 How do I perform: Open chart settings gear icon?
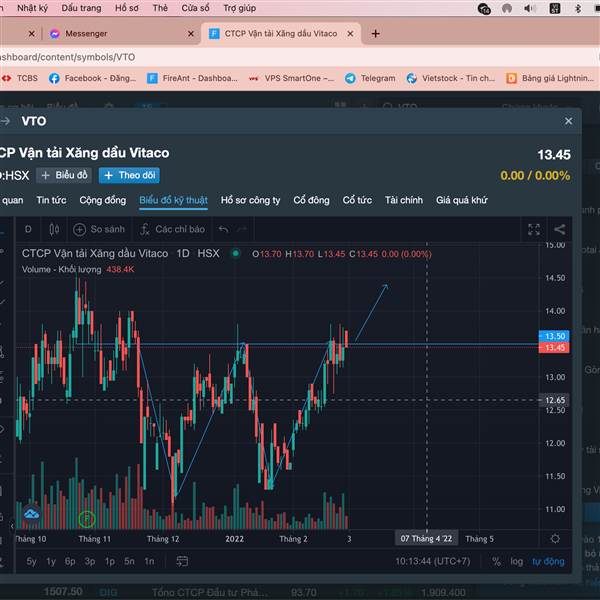point(555,539)
